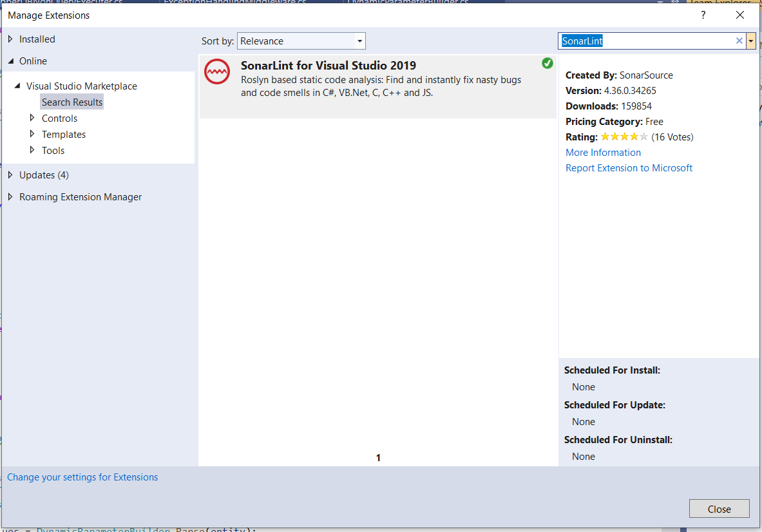The image size is (762, 532).
Task: Expand the Tools category
Action: click(x=52, y=150)
